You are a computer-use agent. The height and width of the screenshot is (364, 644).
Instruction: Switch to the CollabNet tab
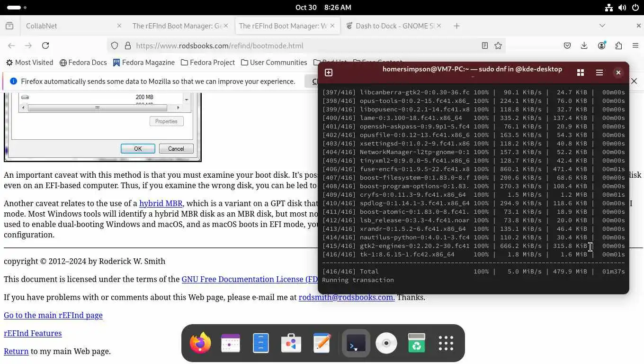click(x=69, y=26)
